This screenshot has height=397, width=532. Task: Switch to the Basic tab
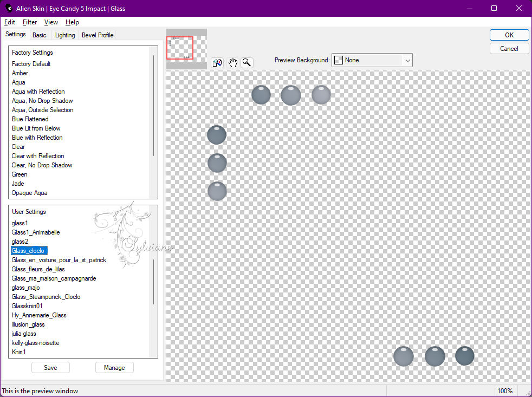pos(40,35)
